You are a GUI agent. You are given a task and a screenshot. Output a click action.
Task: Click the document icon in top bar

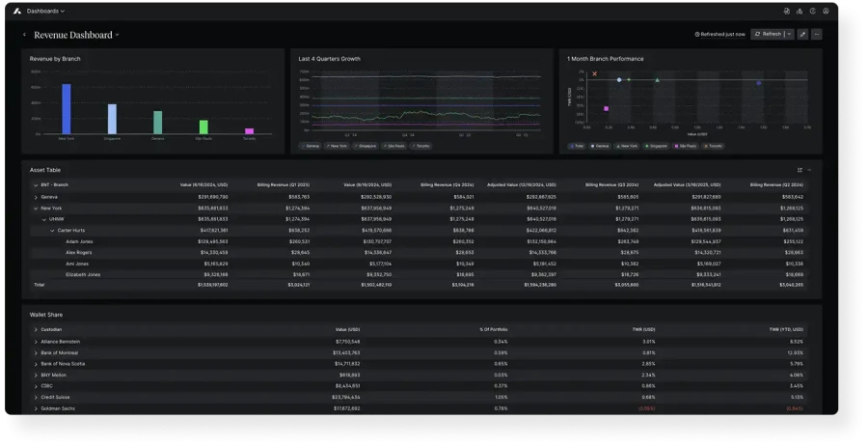point(787,11)
